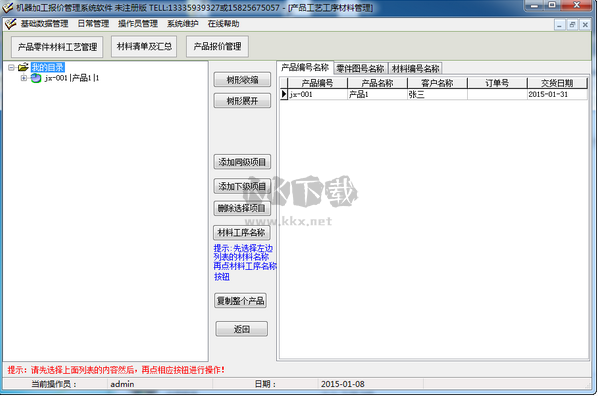Click the 树形收缩 button
The height and width of the screenshot is (396, 598).
[242, 80]
